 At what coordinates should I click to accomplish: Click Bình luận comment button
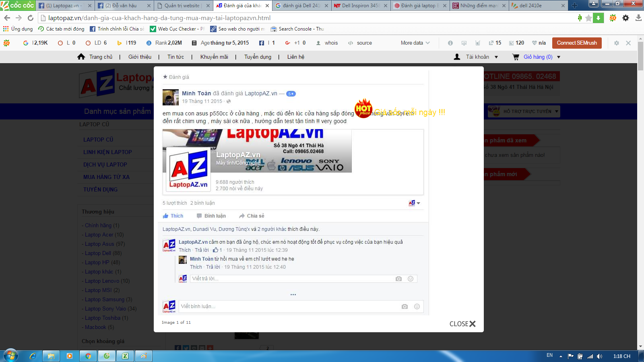pos(211,216)
